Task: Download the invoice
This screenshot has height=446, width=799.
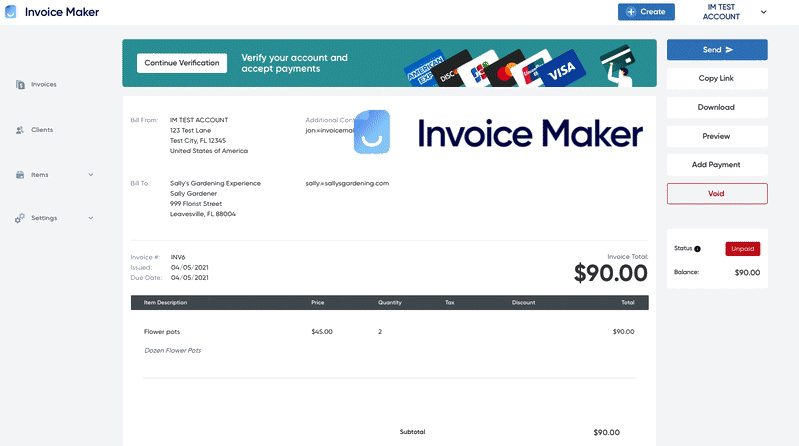Action: [717, 108]
